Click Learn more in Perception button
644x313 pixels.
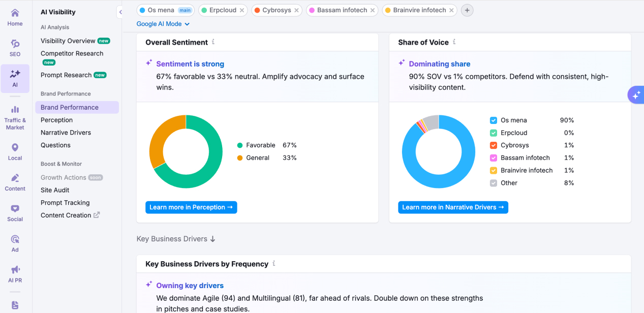[x=191, y=207]
